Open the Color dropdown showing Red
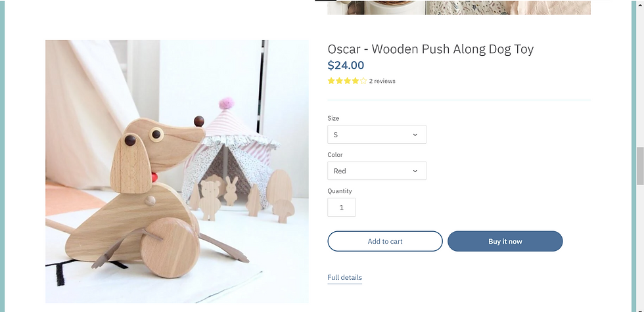Image resolution: width=644 pixels, height=312 pixels. [x=377, y=171]
